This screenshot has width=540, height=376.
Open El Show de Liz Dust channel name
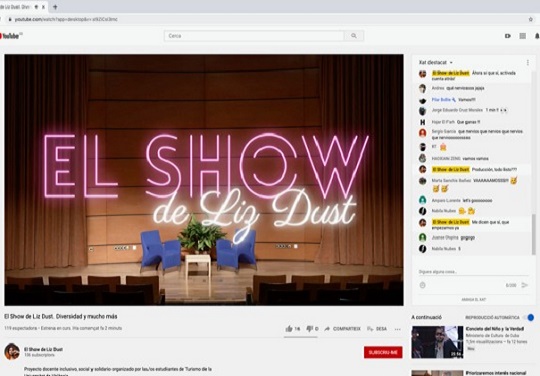click(x=43, y=349)
